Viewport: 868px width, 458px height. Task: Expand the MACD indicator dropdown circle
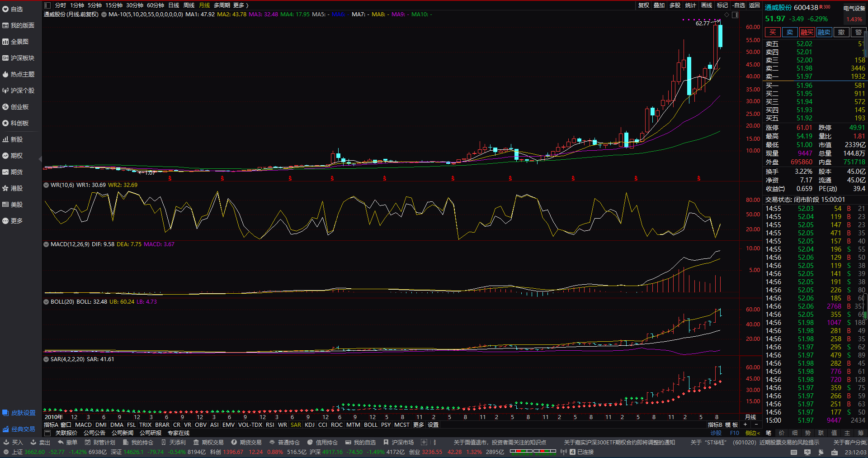(46, 244)
